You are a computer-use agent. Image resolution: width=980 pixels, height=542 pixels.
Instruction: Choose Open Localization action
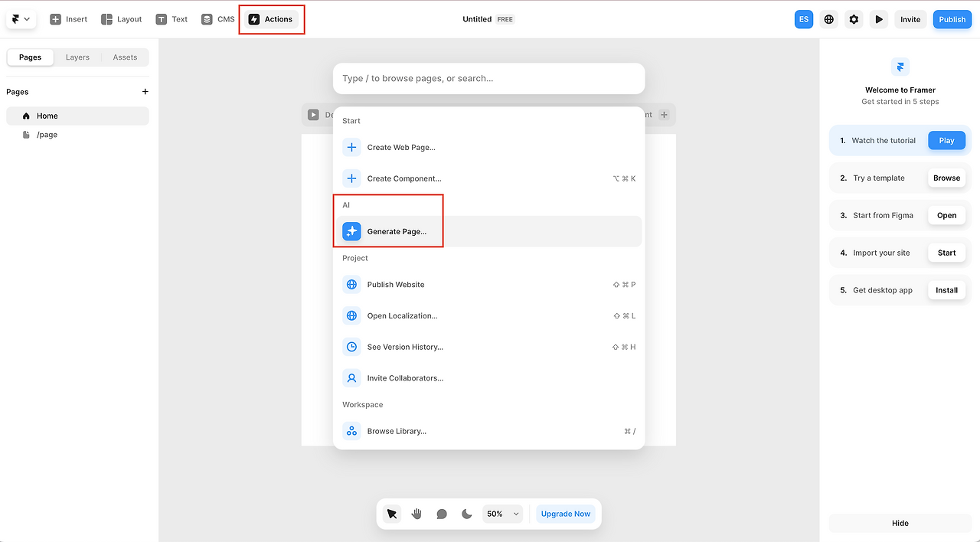point(488,315)
